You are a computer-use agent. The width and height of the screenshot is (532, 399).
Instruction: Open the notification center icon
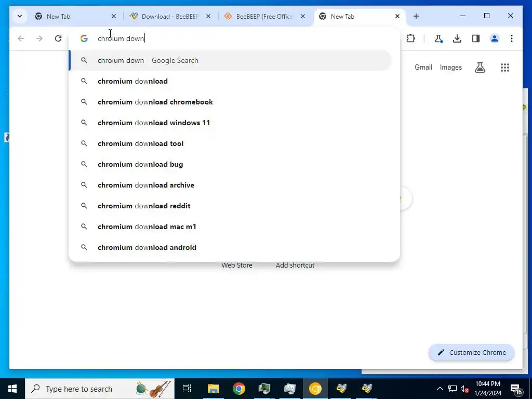(516, 389)
